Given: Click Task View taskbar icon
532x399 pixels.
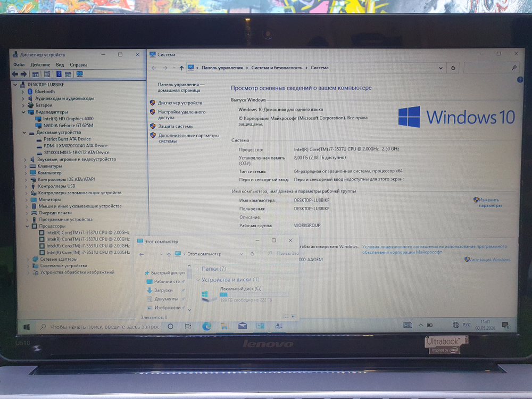Looking at the screenshot, I should (188, 327).
